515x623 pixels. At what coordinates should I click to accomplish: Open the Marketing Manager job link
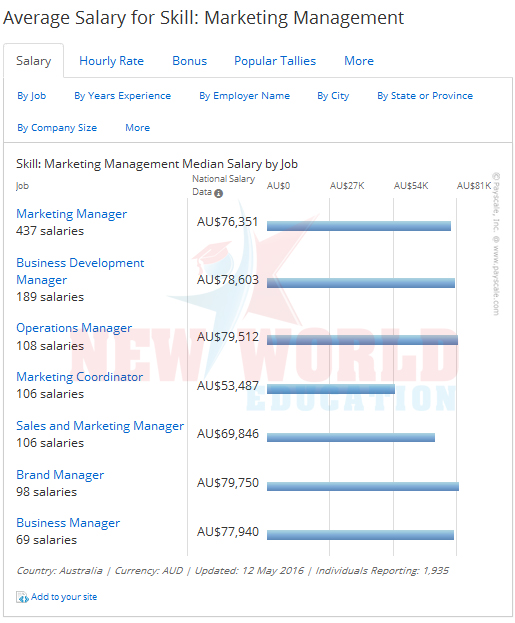click(x=72, y=214)
